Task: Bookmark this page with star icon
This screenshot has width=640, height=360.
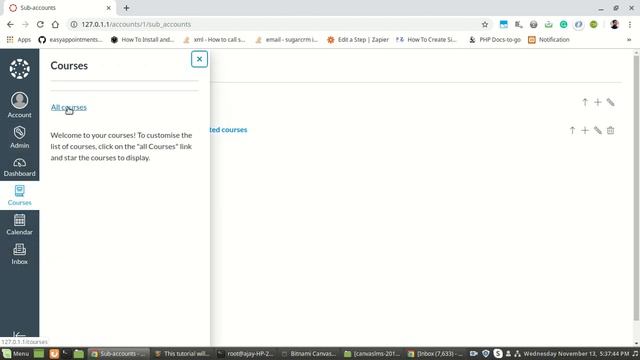Action: click(x=485, y=24)
